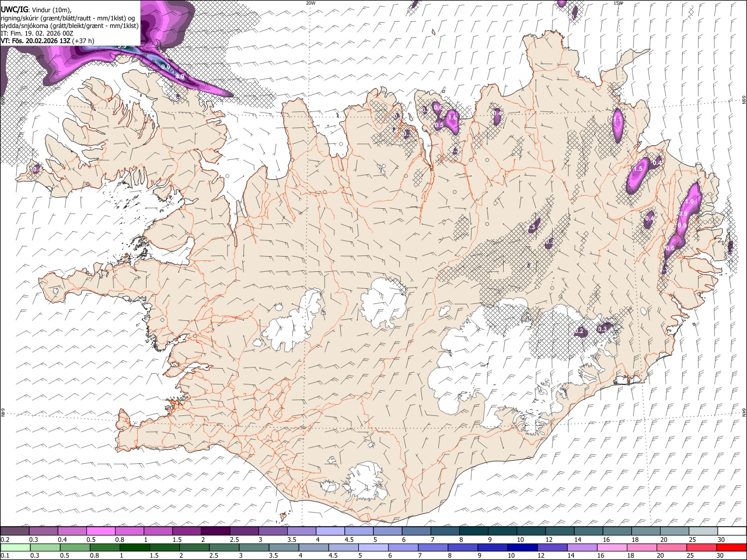The height and width of the screenshot is (560, 747).
Task: Select the snow-scale swatch starting at 0.4
Action: click(x=72, y=531)
